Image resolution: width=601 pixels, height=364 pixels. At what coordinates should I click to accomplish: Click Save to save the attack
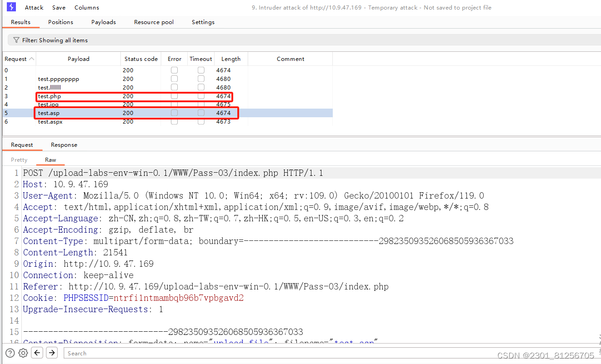pyautogui.click(x=59, y=7)
